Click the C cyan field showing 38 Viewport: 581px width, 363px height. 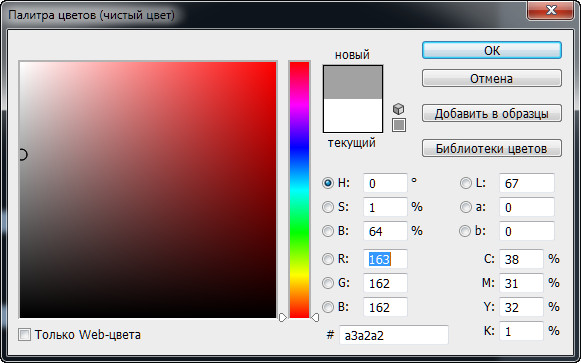pyautogui.click(x=521, y=259)
